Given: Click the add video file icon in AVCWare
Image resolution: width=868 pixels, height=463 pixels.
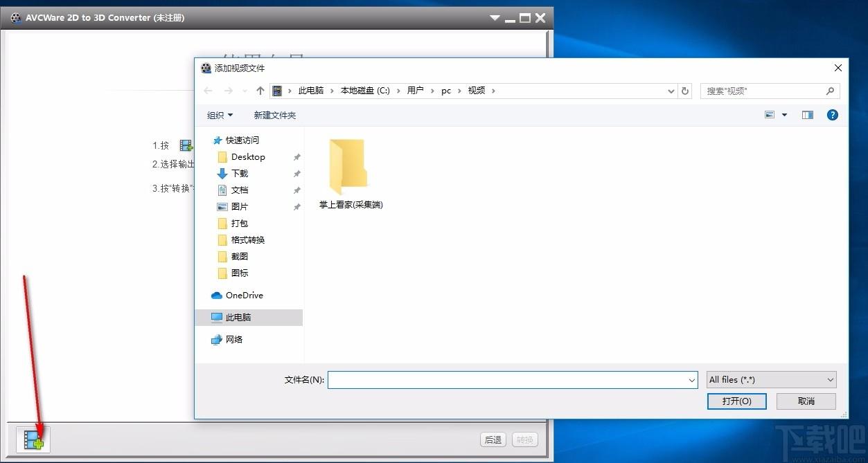Looking at the screenshot, I should coord(33,439).
